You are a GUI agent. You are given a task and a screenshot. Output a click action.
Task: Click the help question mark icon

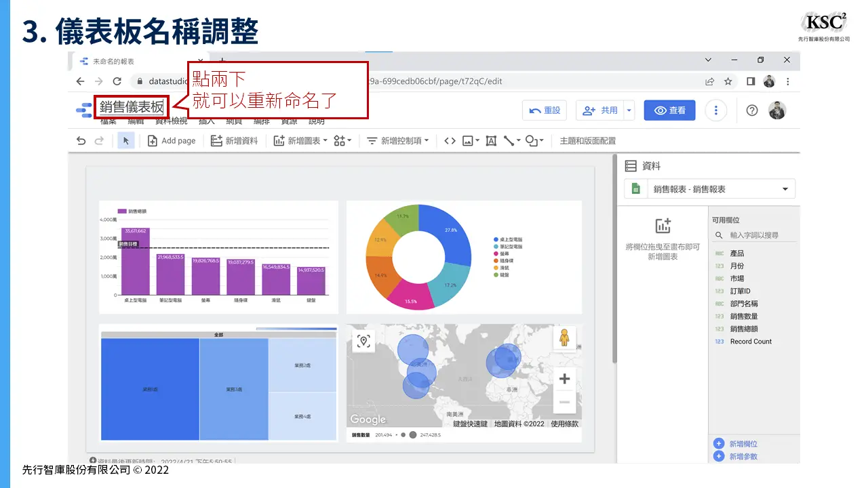coord(751,110)
